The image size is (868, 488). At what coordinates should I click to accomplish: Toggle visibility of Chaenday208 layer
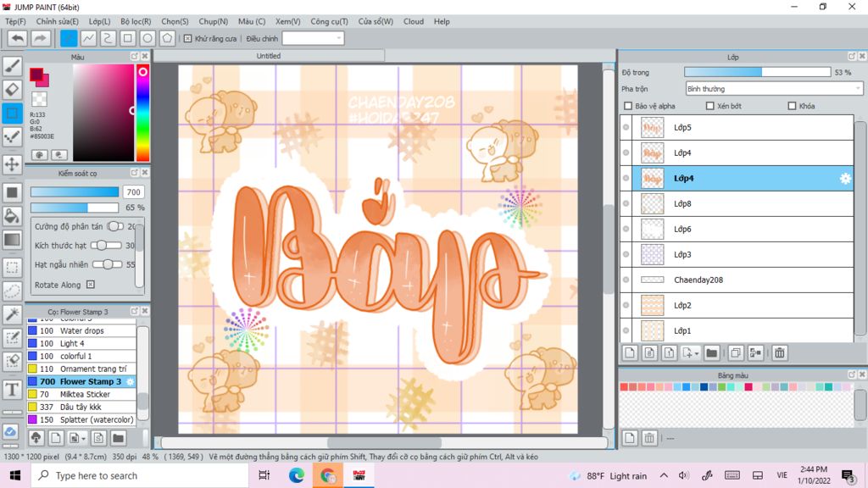point(626,280)
